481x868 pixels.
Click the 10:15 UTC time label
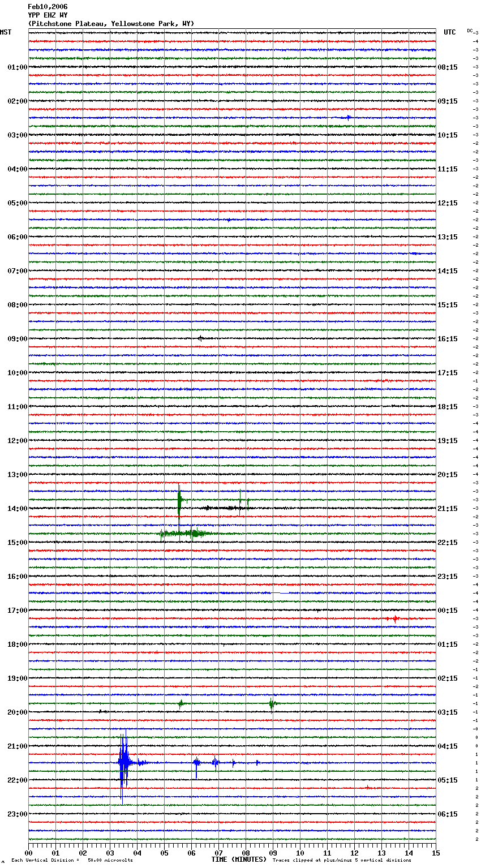tap(448, 135)
